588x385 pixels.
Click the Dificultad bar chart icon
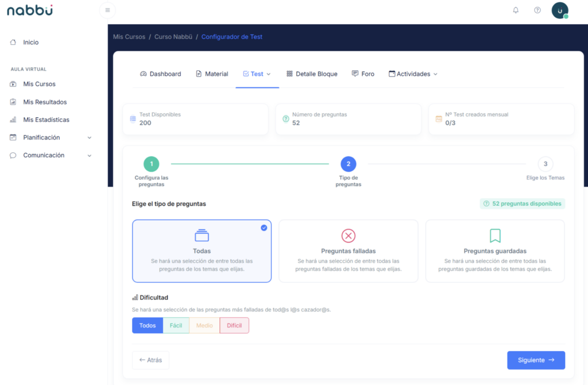[x=135, y=298]
